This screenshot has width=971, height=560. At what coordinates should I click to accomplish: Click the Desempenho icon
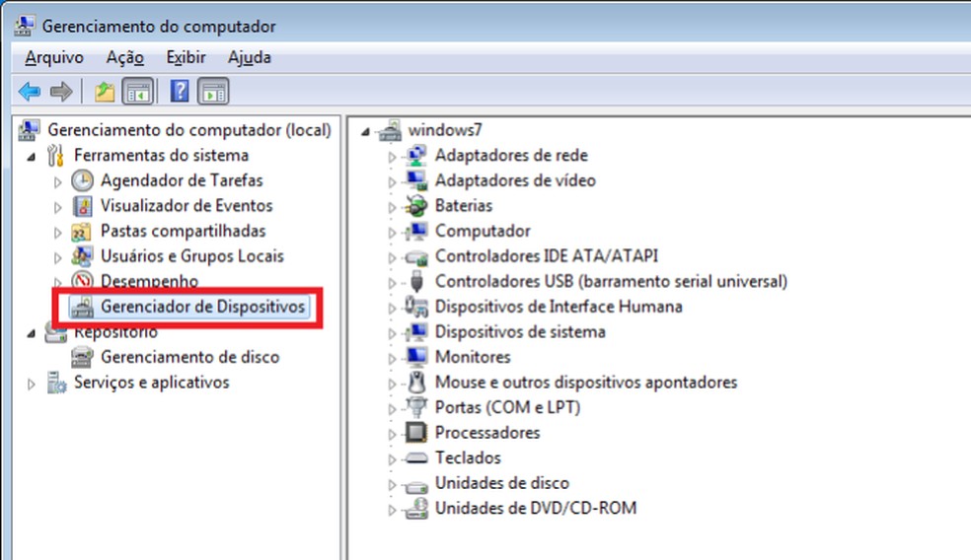pyautogui.click(x=82, y=280)
